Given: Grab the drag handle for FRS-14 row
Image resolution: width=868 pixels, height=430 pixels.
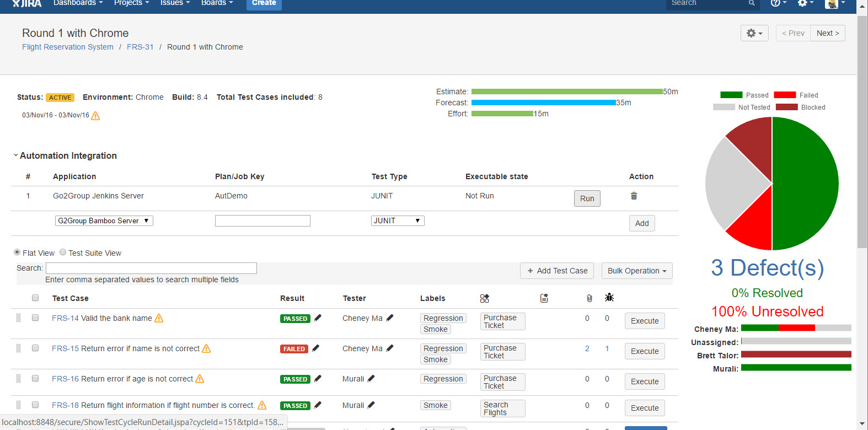Looking at the screenshot, I should pos(18,318).
